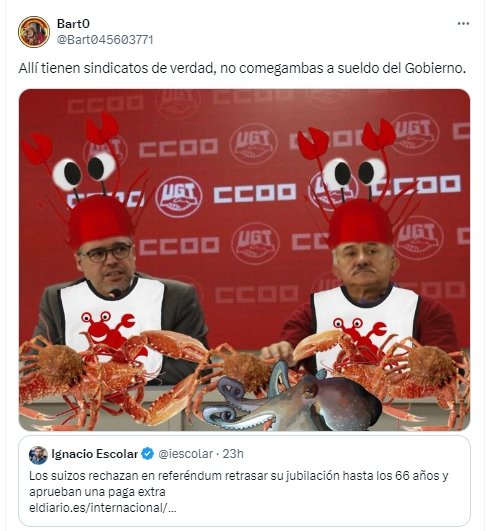The height and width of the screenshot is (531, 494).
Task: Enlarge the CCOO UGT meme image
Action: (244, 260)
